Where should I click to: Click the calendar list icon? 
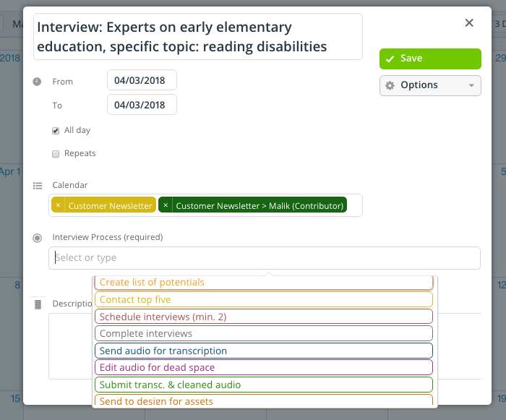click(x=38, y=186)
